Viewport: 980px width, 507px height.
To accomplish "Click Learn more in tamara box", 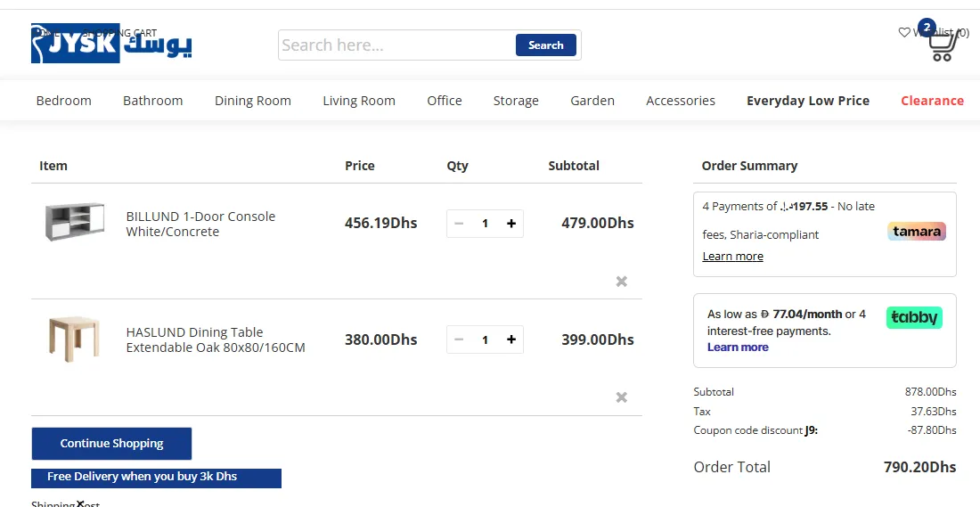I will pyautogui.click(x=732, y=257).
